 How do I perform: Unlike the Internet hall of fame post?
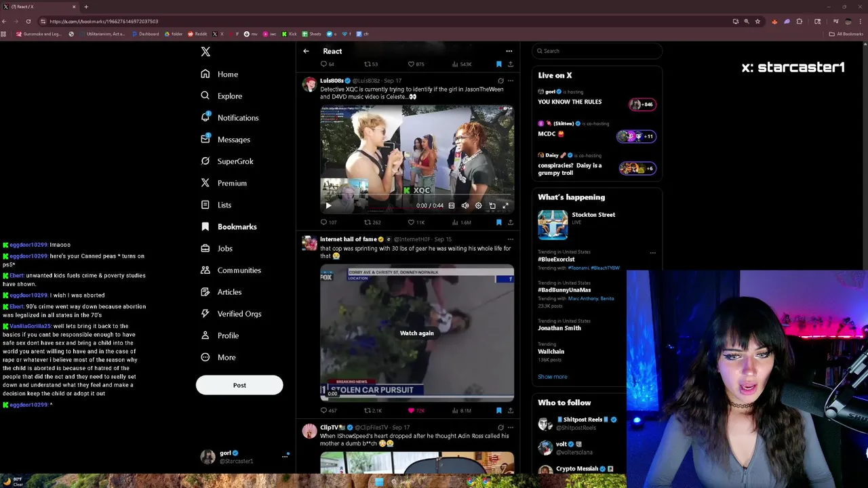tap(416, 411)
